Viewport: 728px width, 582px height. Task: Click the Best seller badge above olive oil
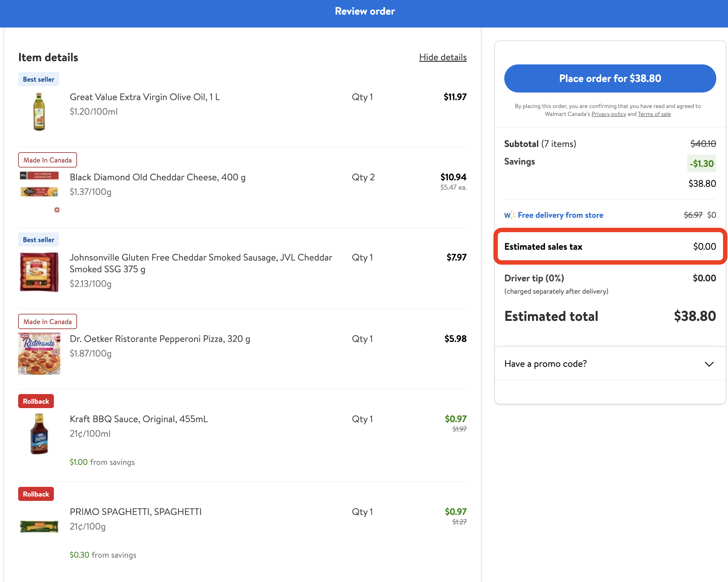point(38,79)
